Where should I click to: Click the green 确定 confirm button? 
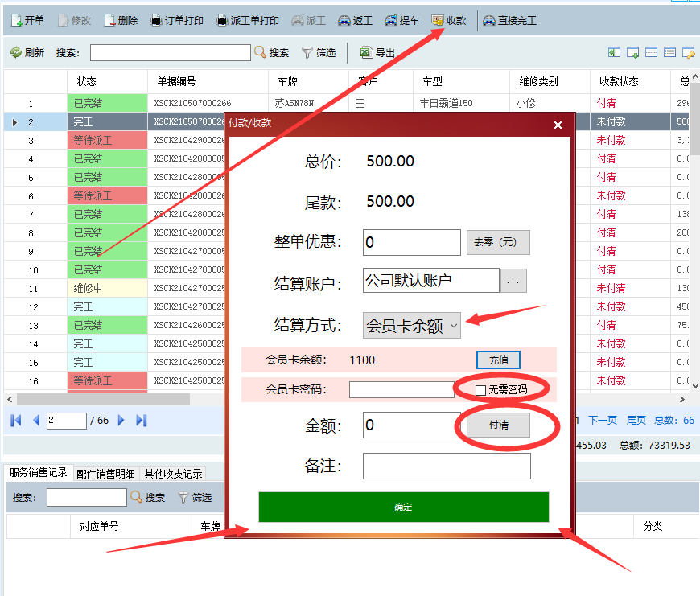403,508
